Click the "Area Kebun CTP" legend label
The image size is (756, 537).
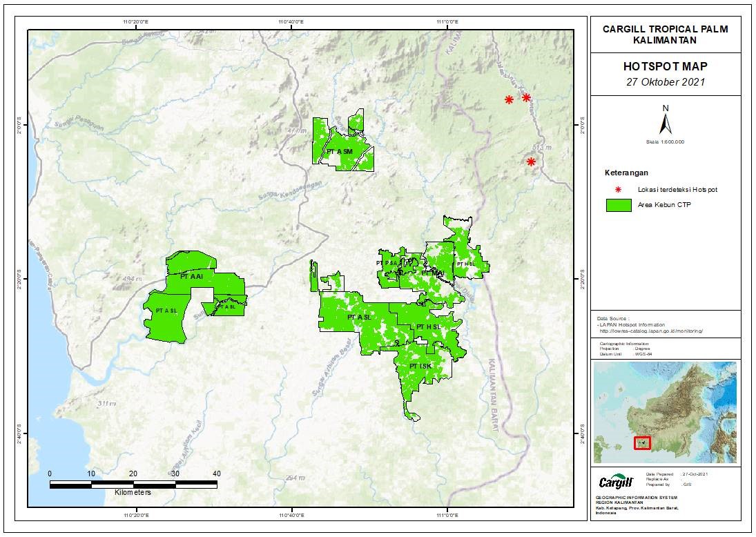click(664, 205)
